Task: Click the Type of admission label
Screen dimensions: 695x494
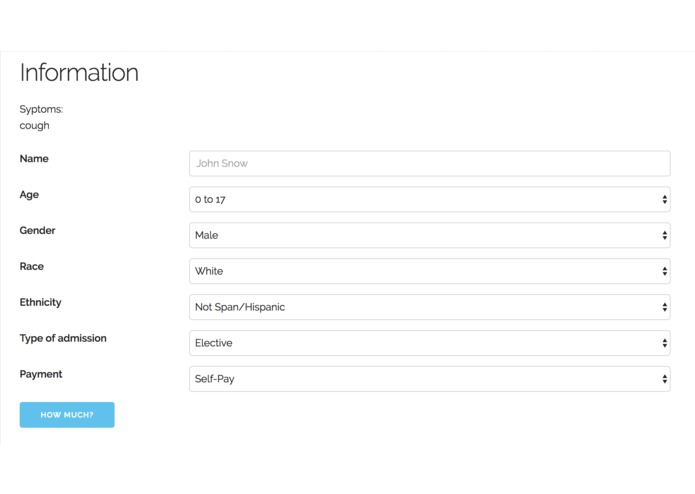Action: click(x=63, y=338)
